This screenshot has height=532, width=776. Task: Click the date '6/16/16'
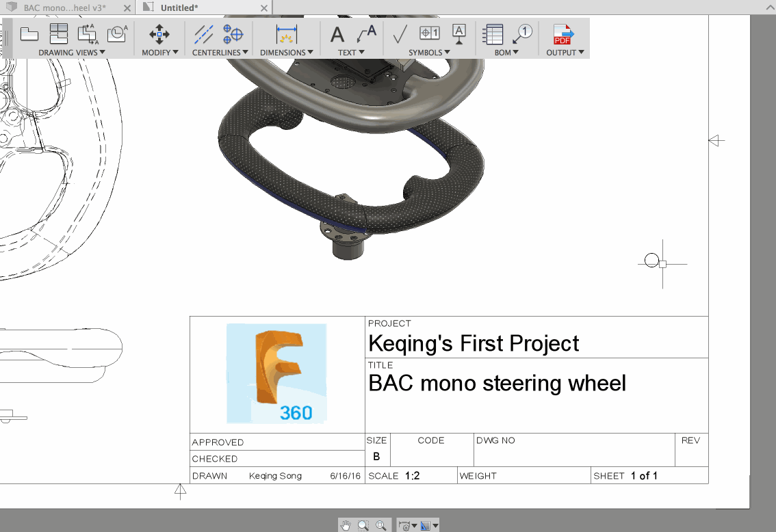click(x=346, y=476)
